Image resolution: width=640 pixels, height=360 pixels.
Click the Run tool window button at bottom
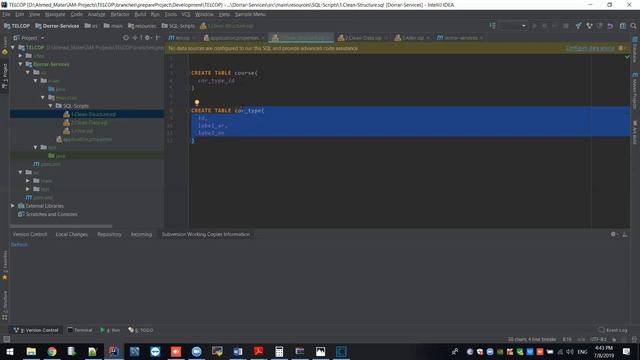110,330
